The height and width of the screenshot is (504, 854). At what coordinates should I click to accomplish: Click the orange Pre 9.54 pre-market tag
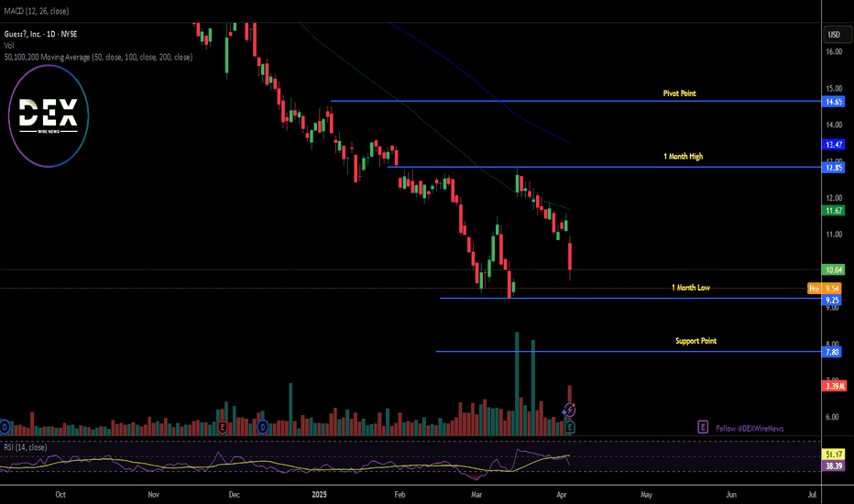pos(825,289)
